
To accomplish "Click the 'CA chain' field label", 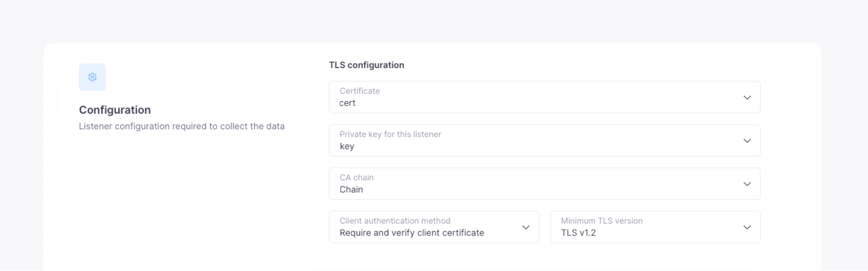I will 357,177.
